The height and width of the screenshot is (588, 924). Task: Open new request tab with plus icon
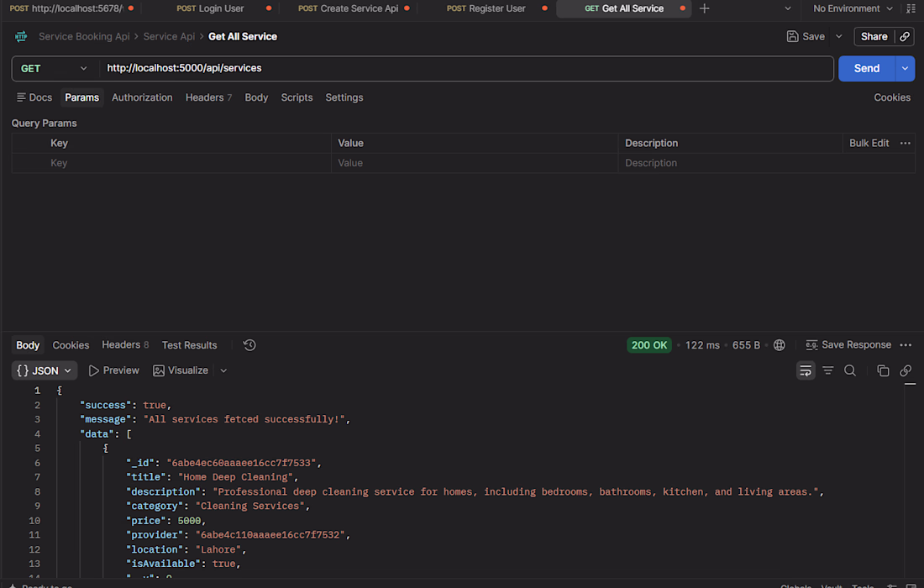(x=704, y=8)
